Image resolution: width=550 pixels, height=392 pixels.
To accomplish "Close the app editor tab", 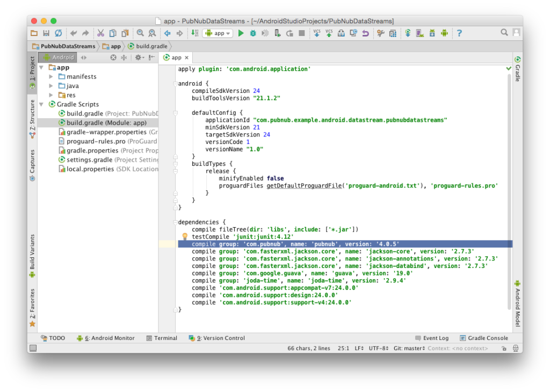I will point(186,57).
